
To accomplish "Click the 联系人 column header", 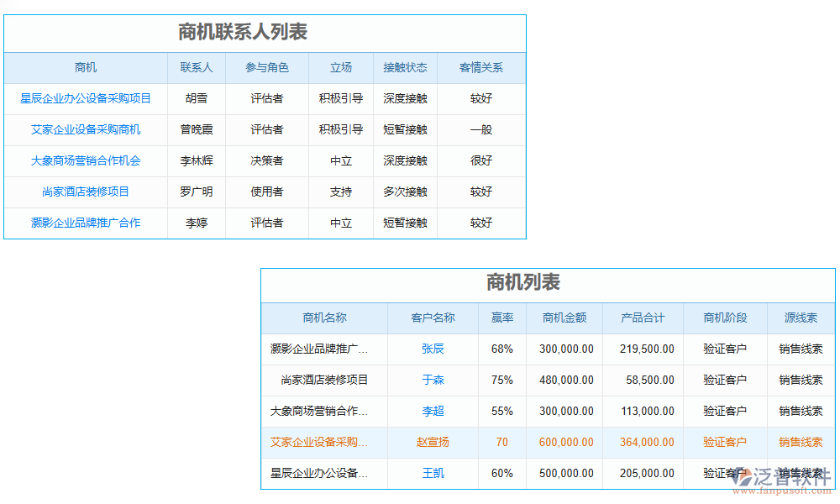I will tap(197, 68).
